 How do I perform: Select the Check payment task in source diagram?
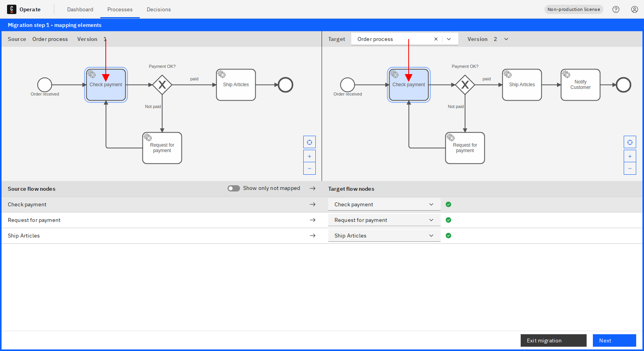point(106,85)
